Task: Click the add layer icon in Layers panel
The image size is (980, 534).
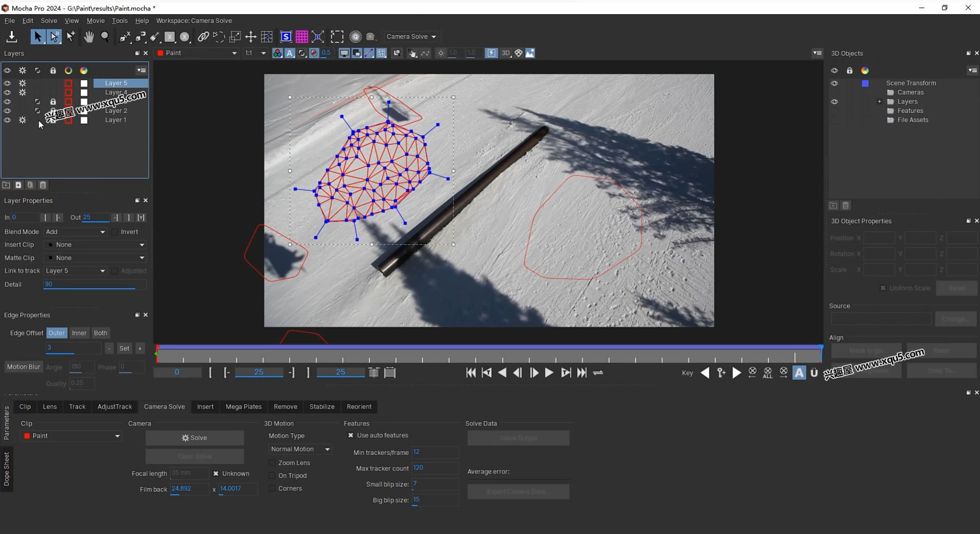Action: [19, 185]
